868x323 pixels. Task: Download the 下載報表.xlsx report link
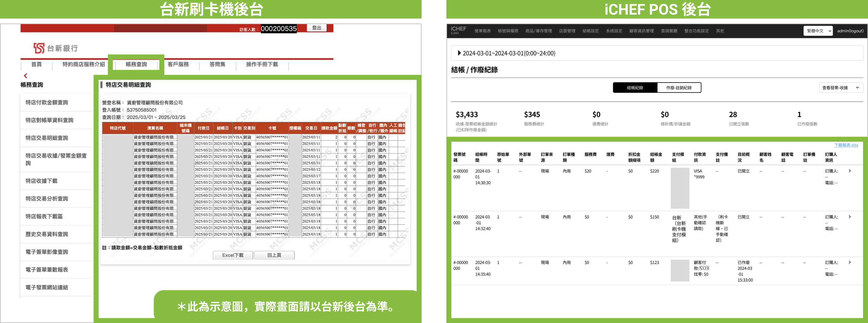846,145
